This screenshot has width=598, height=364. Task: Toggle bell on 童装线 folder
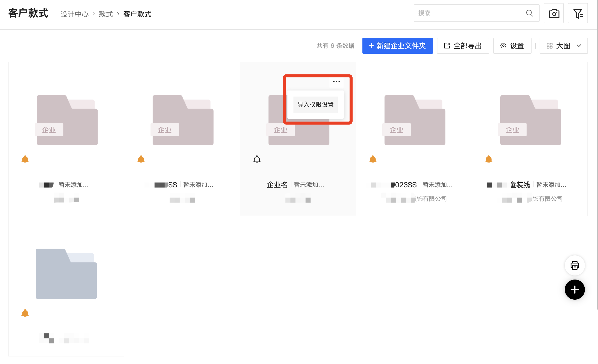click(489, 159)
